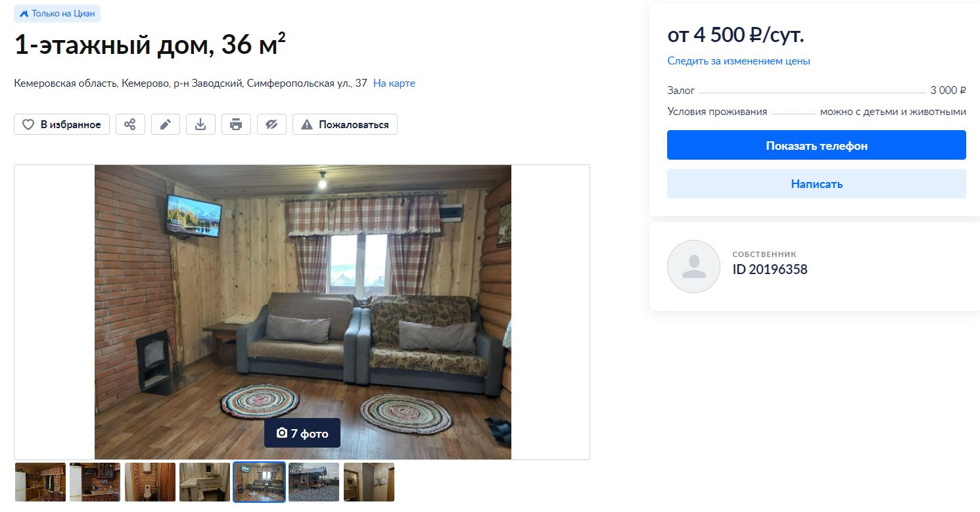Select the first kitchen photo thumbnail
980x512 pixels.
tap(41, 482)
